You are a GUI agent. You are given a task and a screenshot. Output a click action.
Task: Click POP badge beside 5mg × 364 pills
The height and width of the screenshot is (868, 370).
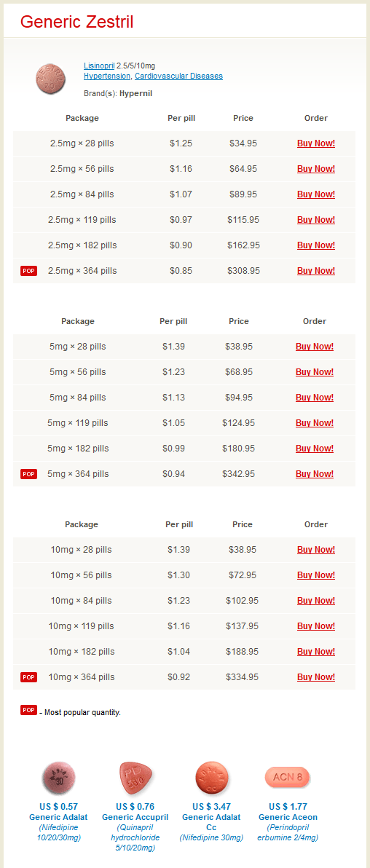29,474
